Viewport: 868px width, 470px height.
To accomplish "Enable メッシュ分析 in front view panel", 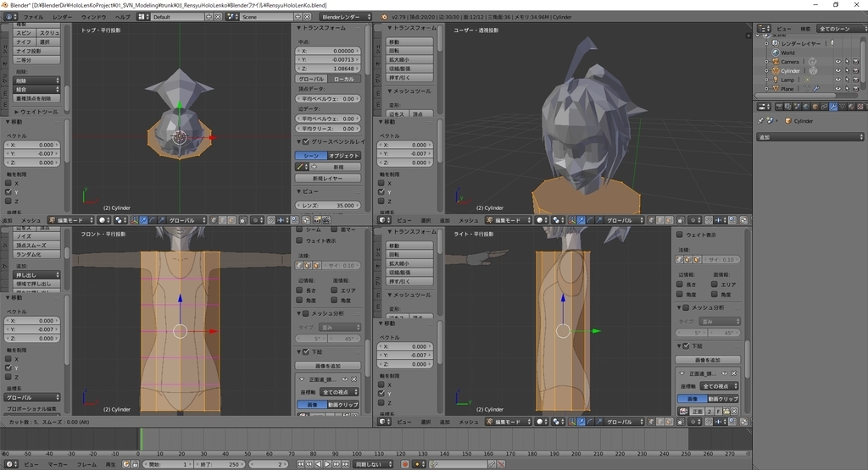I will point(305,313).
